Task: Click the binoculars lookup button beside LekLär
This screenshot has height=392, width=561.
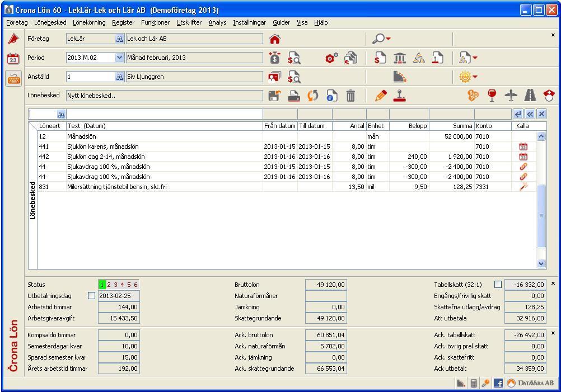Action: pos(119,39)
